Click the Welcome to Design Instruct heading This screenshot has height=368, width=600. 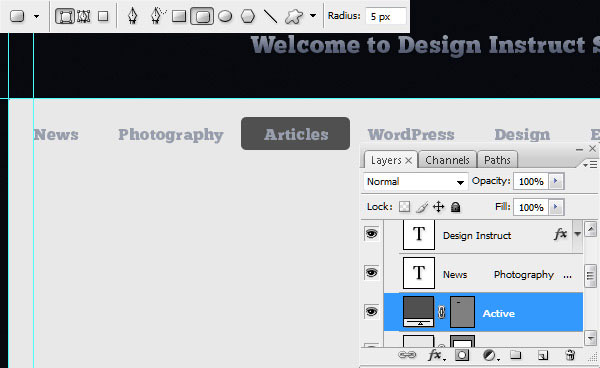pos(425,46)
